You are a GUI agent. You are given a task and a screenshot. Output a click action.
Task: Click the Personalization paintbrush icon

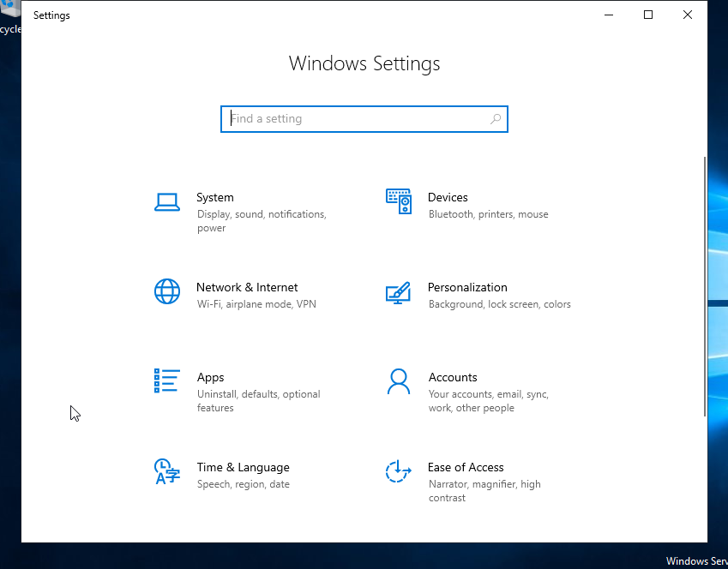(x=398, y=292)
